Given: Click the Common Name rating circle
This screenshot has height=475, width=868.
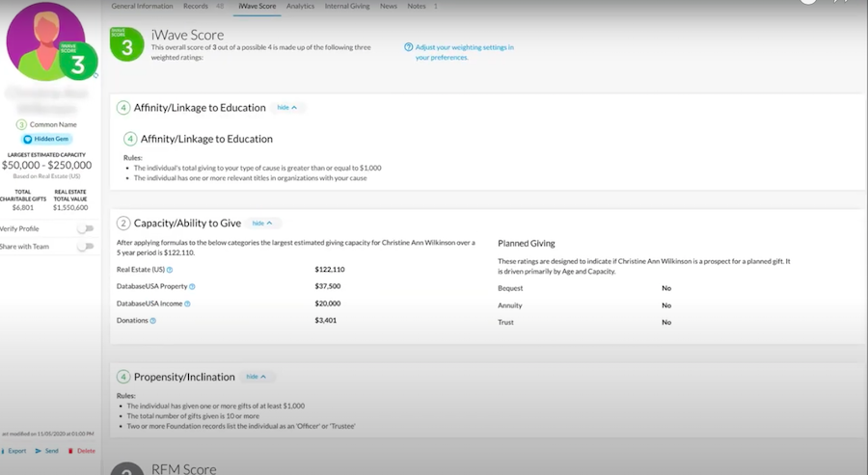Looking at the screenshot, I should pos(21,124).
